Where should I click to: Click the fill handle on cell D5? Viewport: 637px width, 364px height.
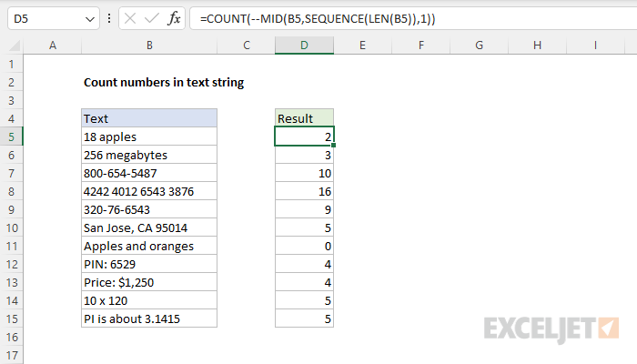click(x=333, y=145)
